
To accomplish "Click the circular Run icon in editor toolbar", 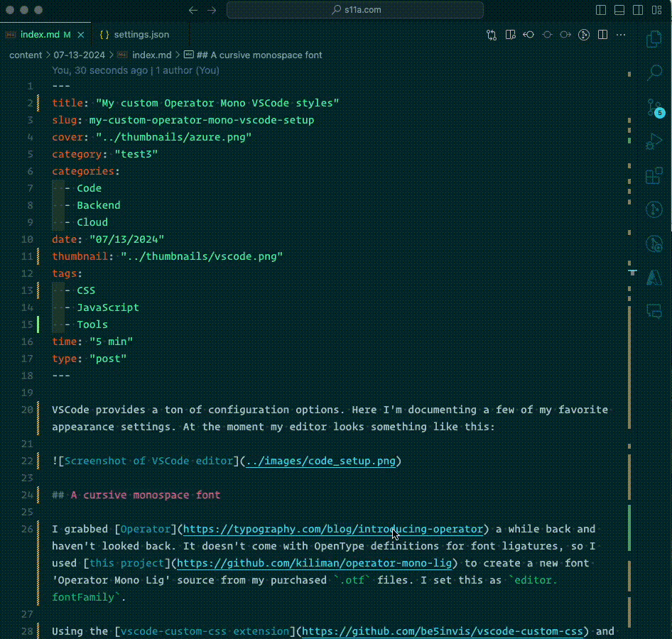I will pos(584,34).
